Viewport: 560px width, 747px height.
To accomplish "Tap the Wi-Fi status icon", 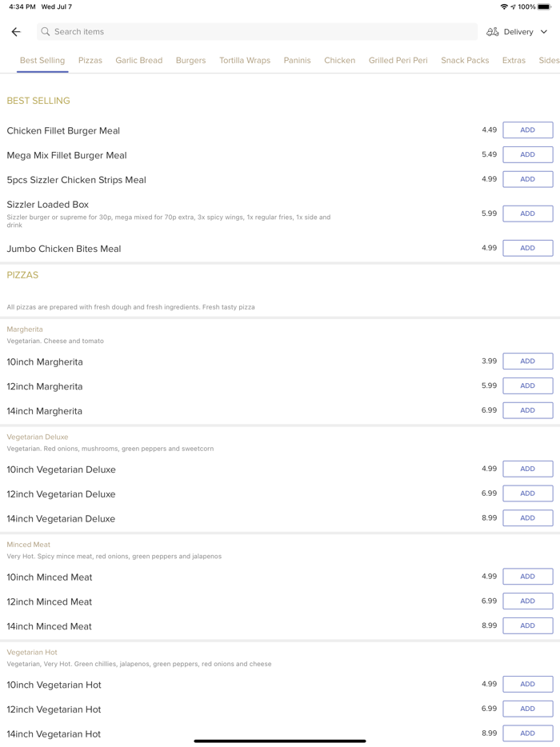I will (x=504, y=6).
